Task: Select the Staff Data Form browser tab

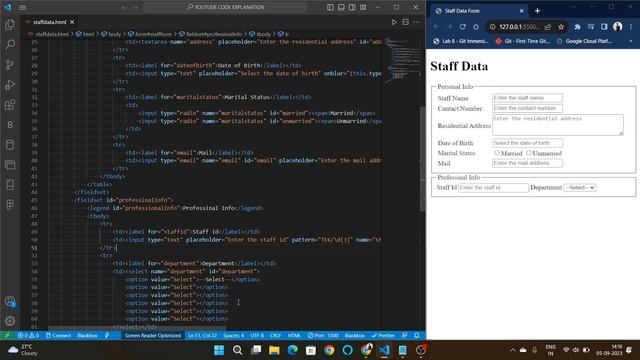Action: pyautogui.click(x=478, y=11)
